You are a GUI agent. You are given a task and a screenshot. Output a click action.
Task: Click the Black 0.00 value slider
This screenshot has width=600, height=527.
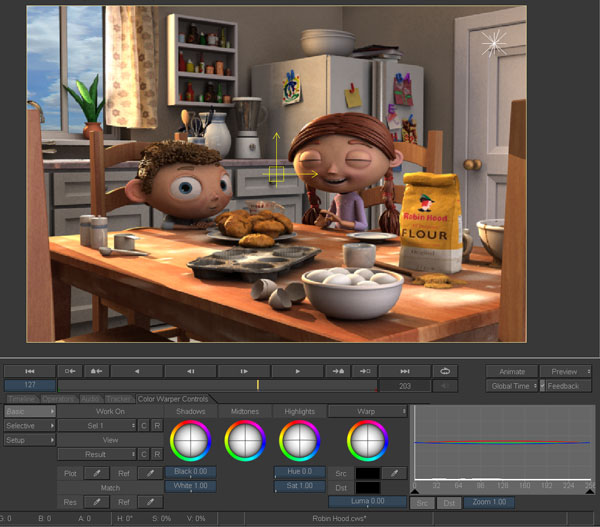[191, 472]
